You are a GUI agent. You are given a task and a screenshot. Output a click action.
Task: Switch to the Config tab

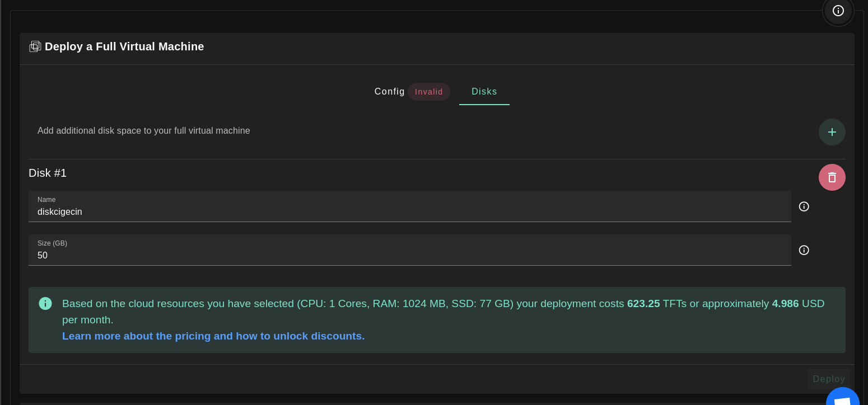tap(389, 92)
